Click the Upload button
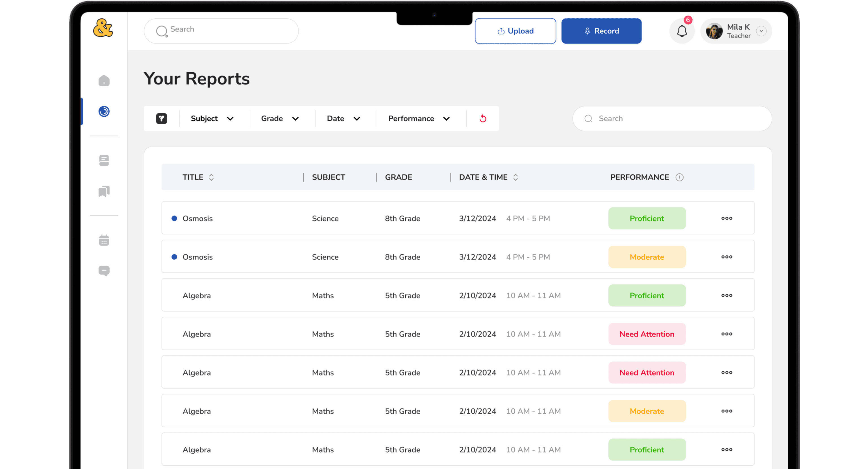Image resolution: width=868 pixels, height=469 pixels. [x=515, y=31]
